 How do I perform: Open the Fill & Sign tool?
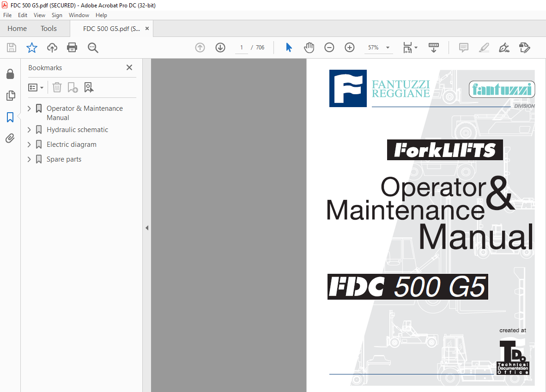click(x=504, y=48)
